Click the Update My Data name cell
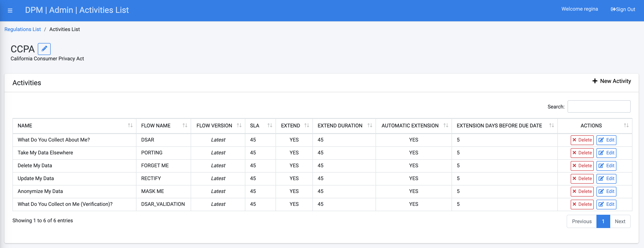The height and width of the screenshot is (248, 644). 74,179
